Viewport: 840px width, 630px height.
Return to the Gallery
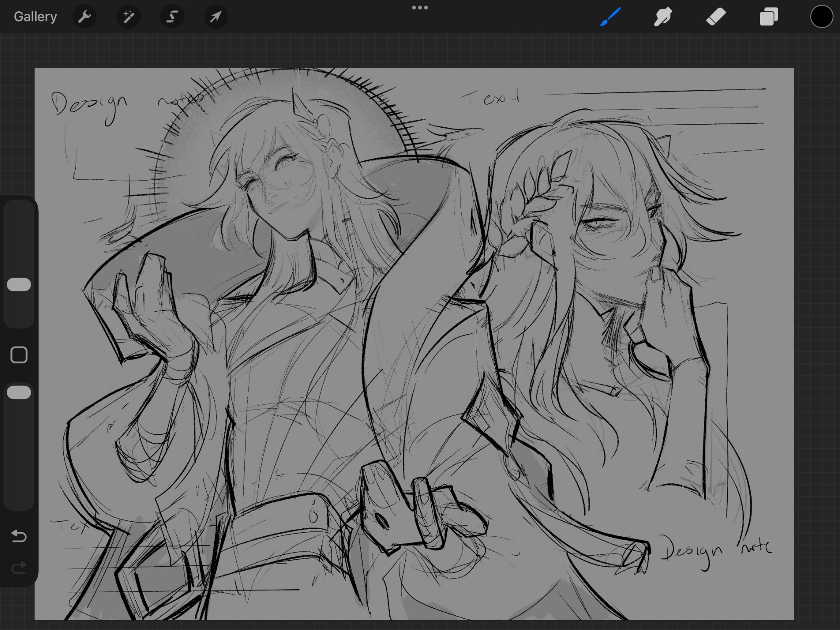click(35, 17)
